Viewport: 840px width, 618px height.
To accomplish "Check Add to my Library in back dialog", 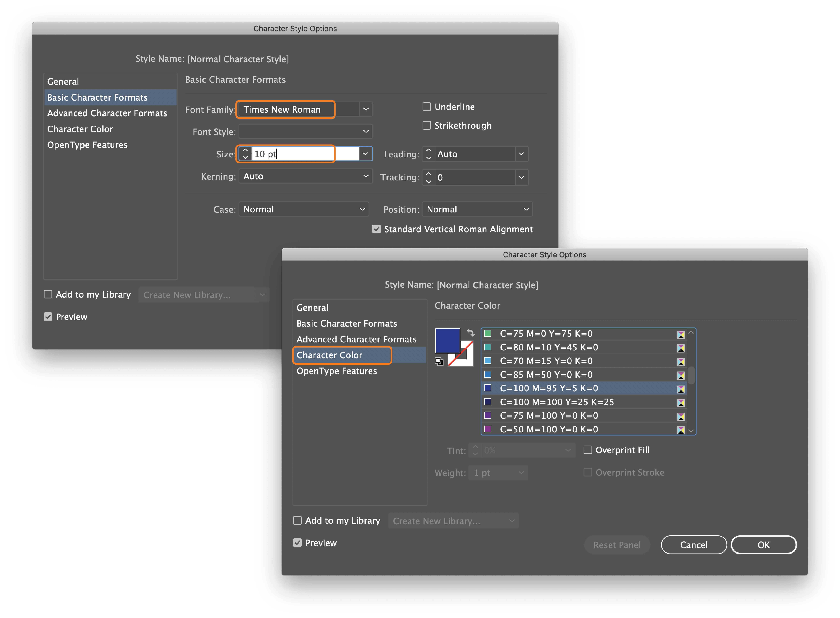I will (x=48, y=294).
